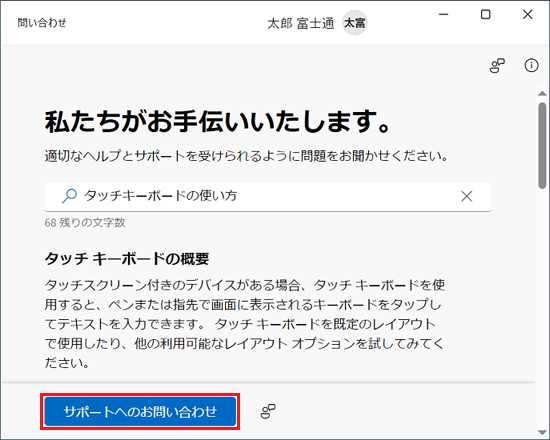Click the magnifier search icon
The image size is (550, 440).
69,196
